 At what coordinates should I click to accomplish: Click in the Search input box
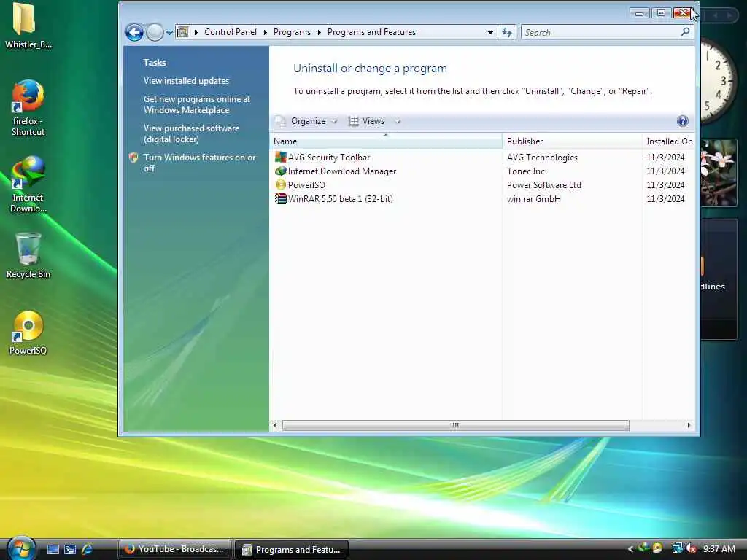600,32
